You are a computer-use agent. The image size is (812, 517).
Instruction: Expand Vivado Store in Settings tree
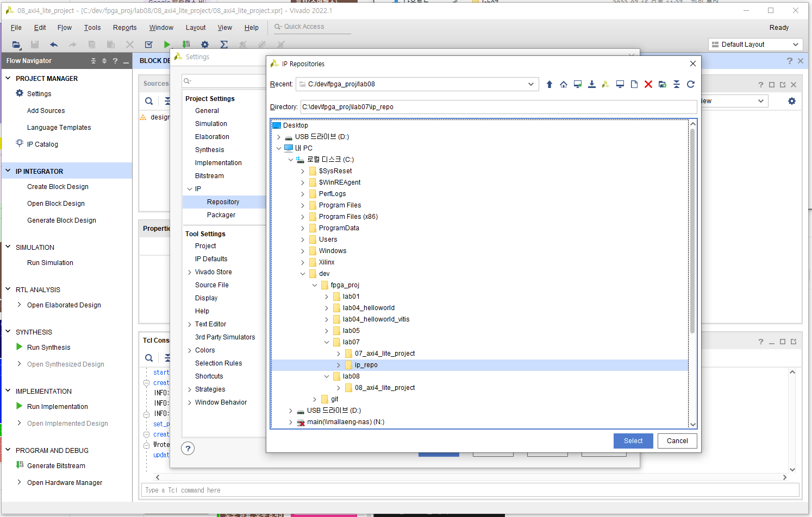pos(190,272)
